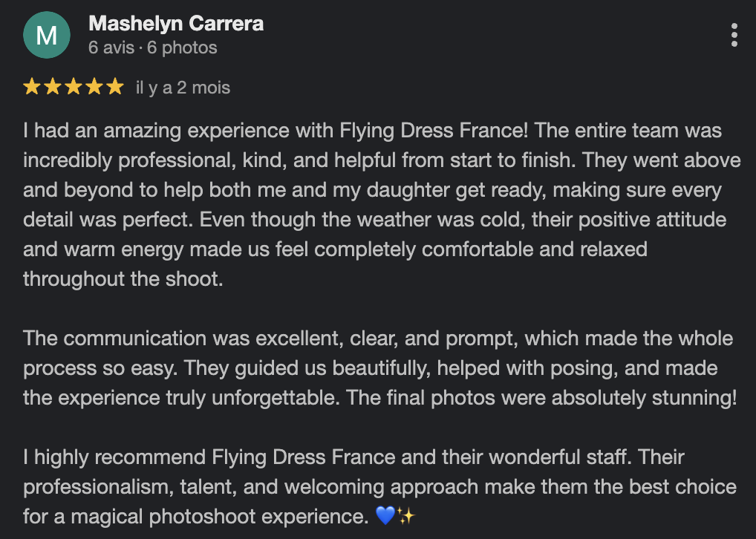Open the three-dot review options menu
The width and height of the screenshot is (756, 539).
point(734,35)
